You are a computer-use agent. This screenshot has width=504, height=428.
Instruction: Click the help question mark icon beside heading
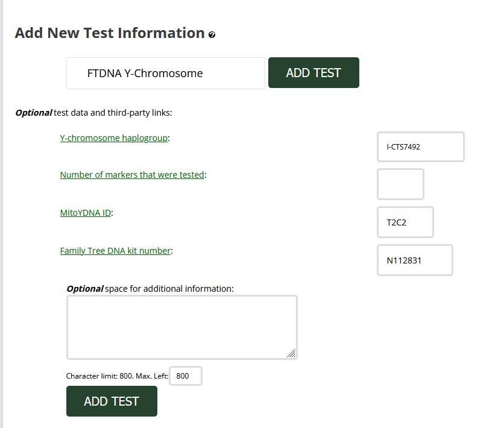[212, 35]
